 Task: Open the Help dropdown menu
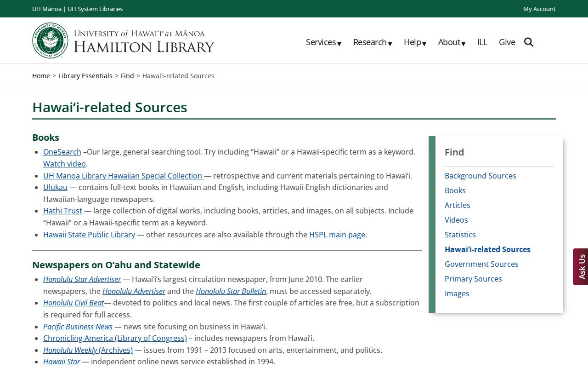point(415,42)
